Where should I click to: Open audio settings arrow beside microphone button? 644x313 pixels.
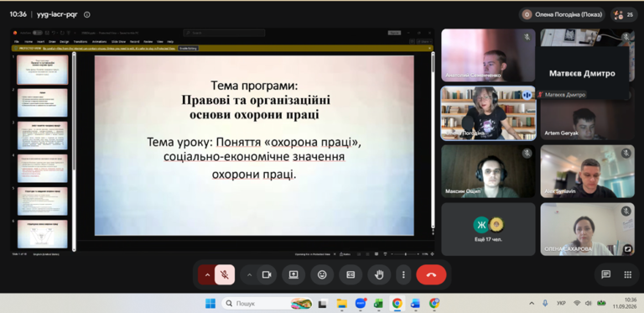coord(207,274)
